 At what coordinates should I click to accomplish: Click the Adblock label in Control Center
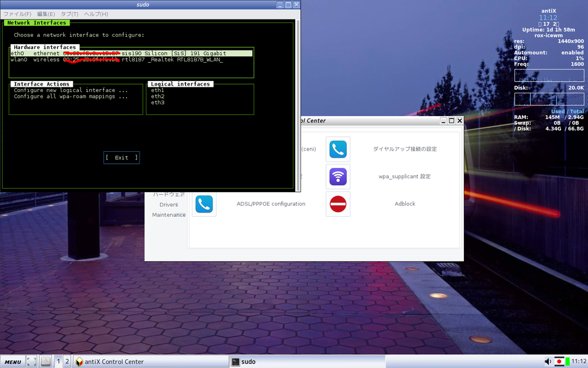click(405, 204)
